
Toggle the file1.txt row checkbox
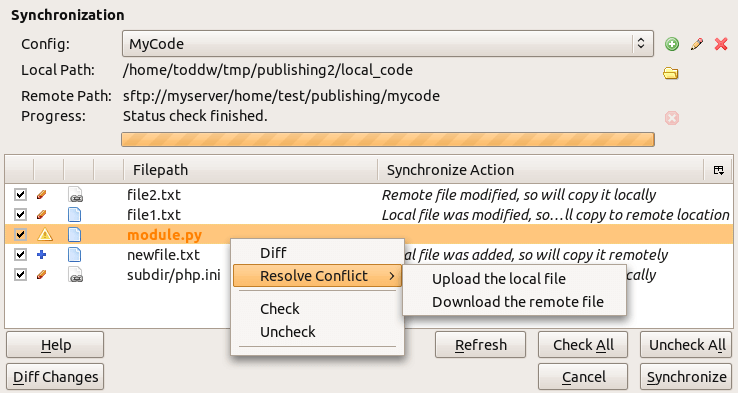[20, 215]
